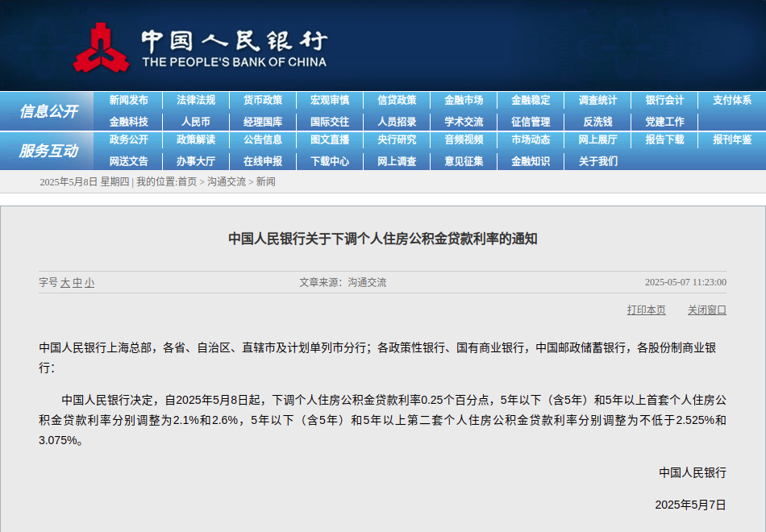Screen dimensions: 766x532
Task: Go to the 支付体系 section
Action: pyautogui.click(x=731, y=100)
